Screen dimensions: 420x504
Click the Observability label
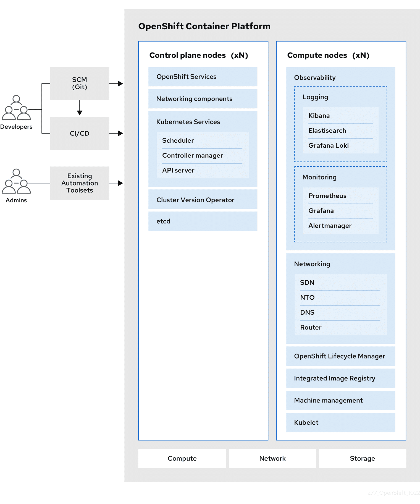(x=315, y=78)
